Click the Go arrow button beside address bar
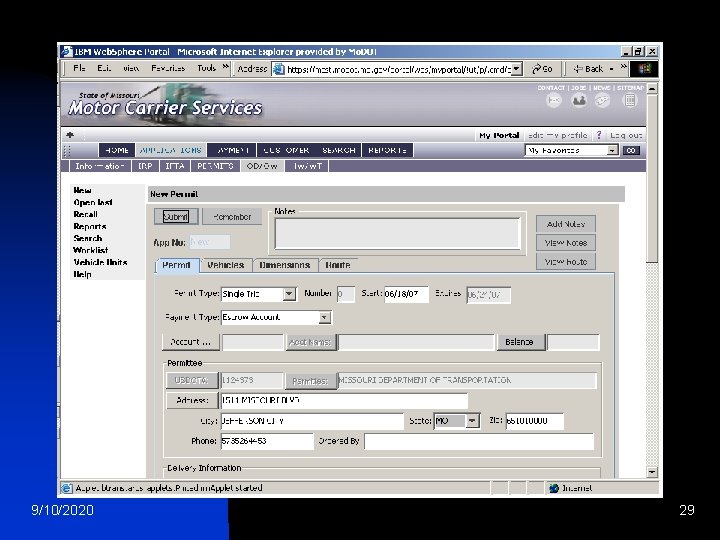Viewport: 720px width, 540px height. click(x=542, y=69)
